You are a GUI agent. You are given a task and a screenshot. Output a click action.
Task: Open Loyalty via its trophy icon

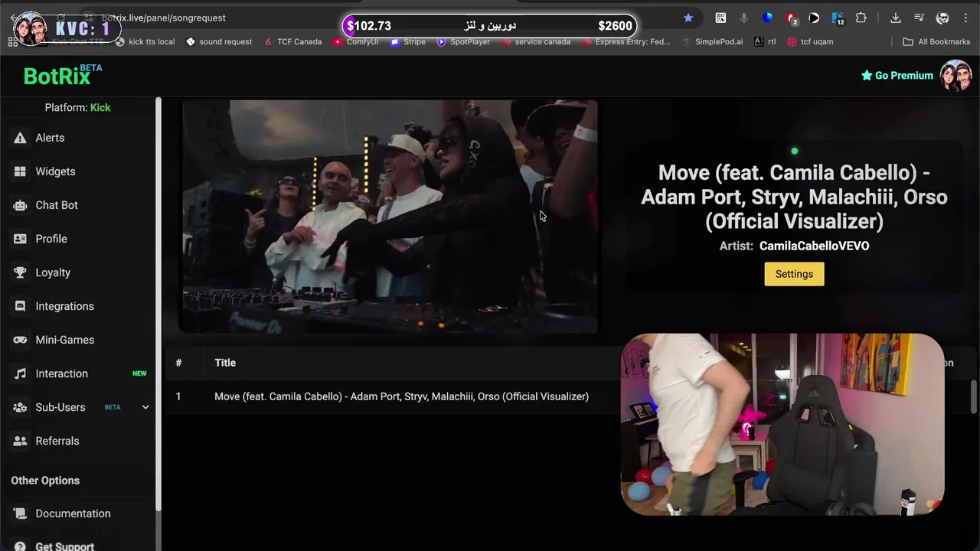tap(20, 272)
